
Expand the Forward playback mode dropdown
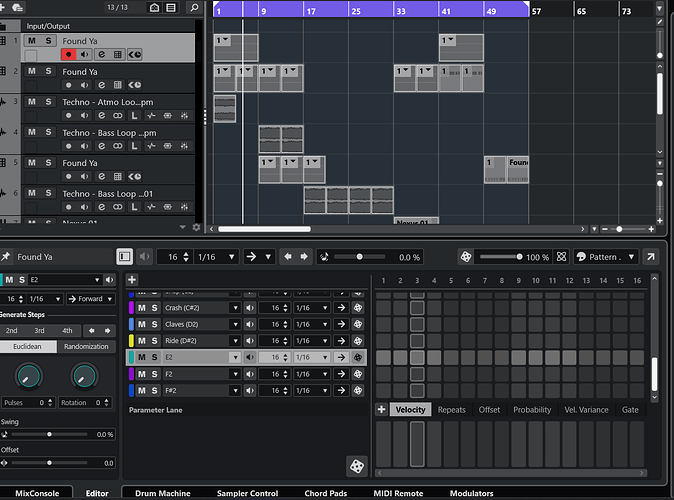[x=91, y=299]
